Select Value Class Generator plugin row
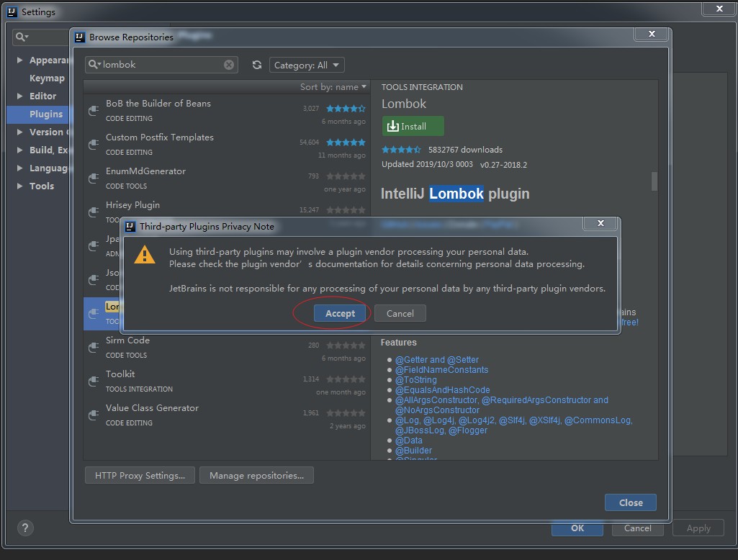 coord(226,415)
